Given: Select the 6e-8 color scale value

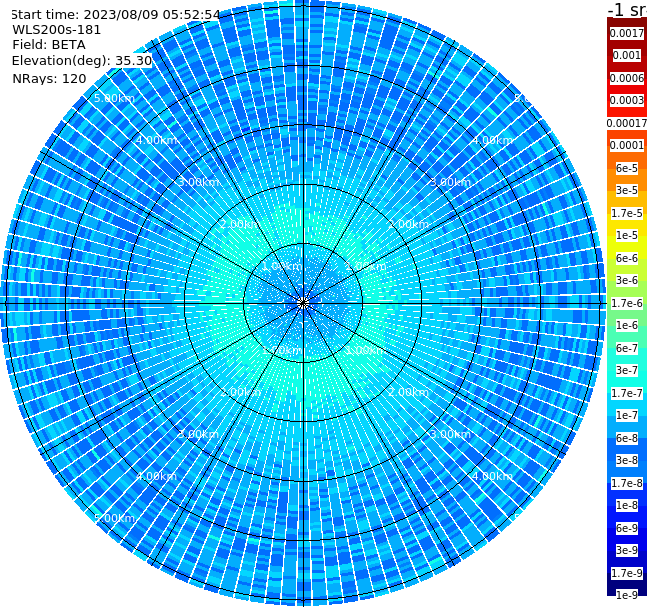Looking at the screenshot, I should pyautogui.click(x=627, y=438).
